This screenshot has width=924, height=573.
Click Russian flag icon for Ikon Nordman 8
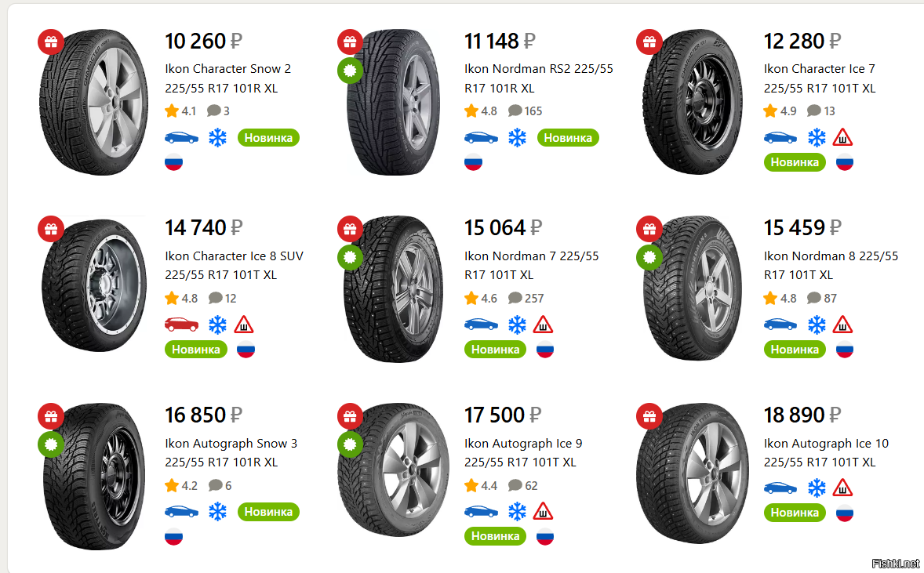(x=845, y=350)
